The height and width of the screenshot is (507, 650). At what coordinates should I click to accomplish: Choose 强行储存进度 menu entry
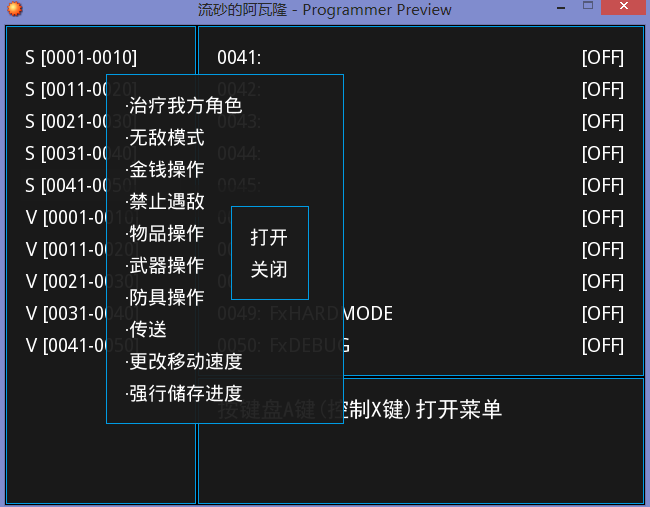click(x=184, y=393)
